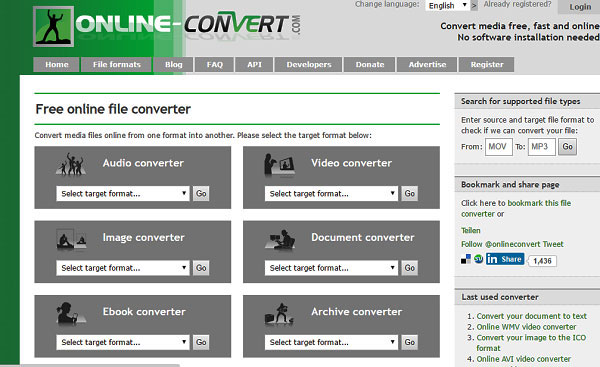Open Online WMV video converter link

tap(526, 327)
